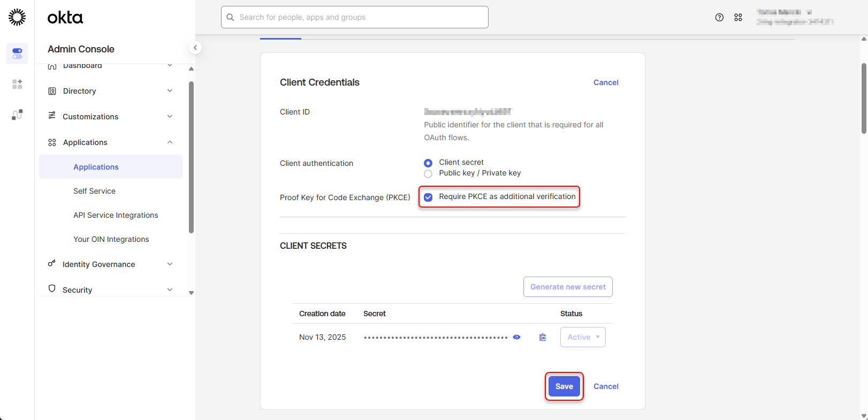Image resolution: width=868 pixels, height=420 pixels.
Task: Open the help question mark icon
Action: pyautogui.click(x=719, y=18)
